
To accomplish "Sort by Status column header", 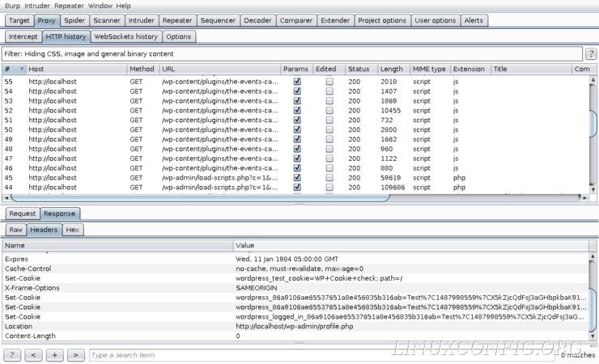I will click(361, 69).
